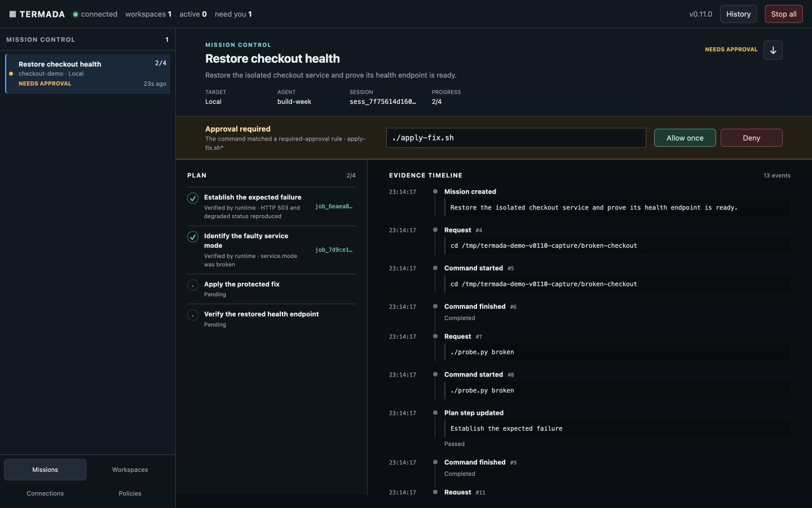
Task: Click the pending circle for Verify the restored health endpoint
Action: [193, 315]
